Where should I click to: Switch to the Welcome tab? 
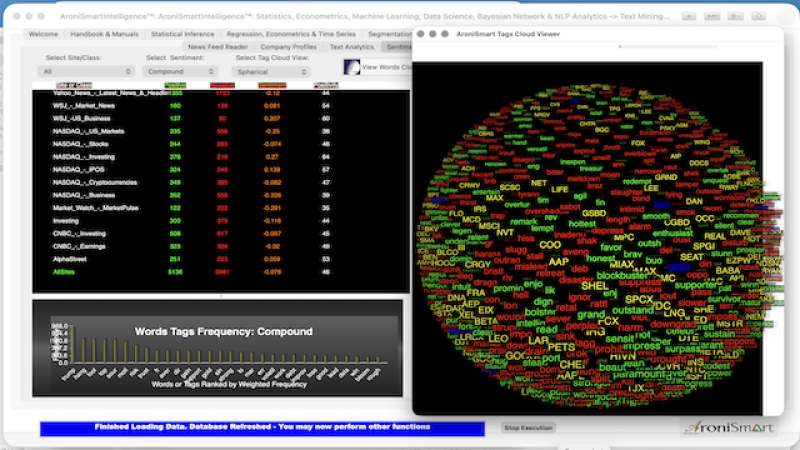point(43,34)
